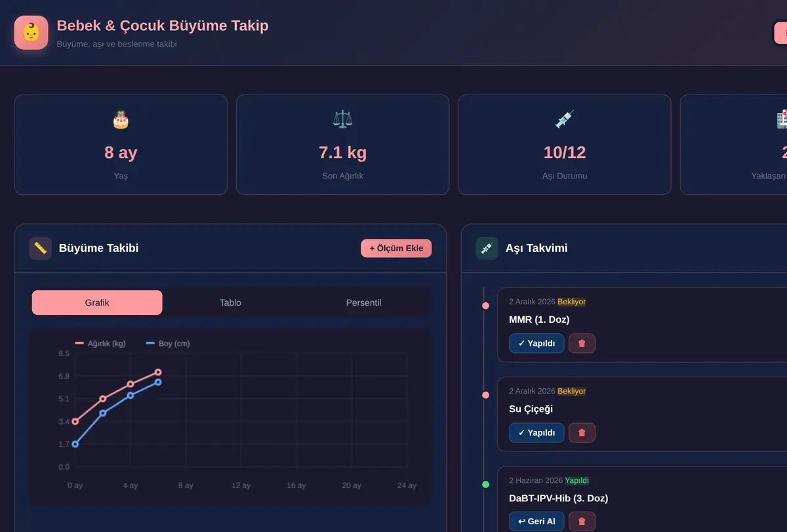Click the baby face app logo
This screenshot has width=787, height=532.
pos(31,33)
